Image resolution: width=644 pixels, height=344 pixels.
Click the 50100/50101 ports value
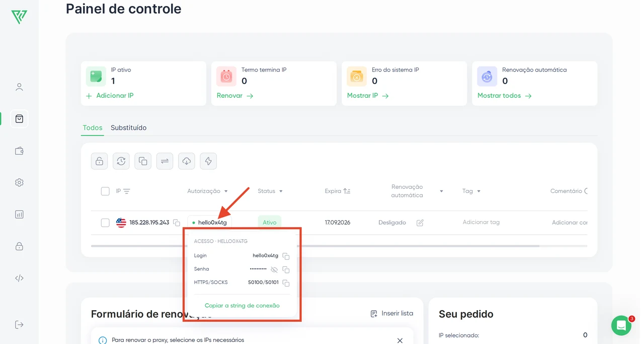tap(263, 283)
